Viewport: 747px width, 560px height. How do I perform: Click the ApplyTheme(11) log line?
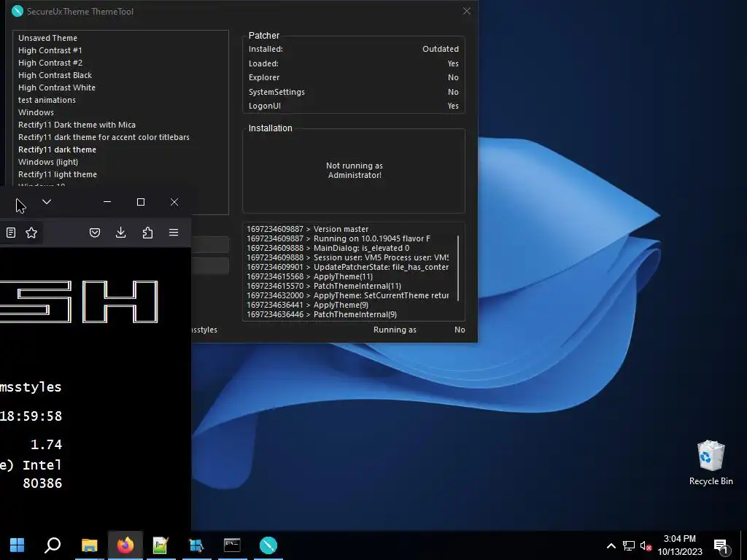coord(309,276)
